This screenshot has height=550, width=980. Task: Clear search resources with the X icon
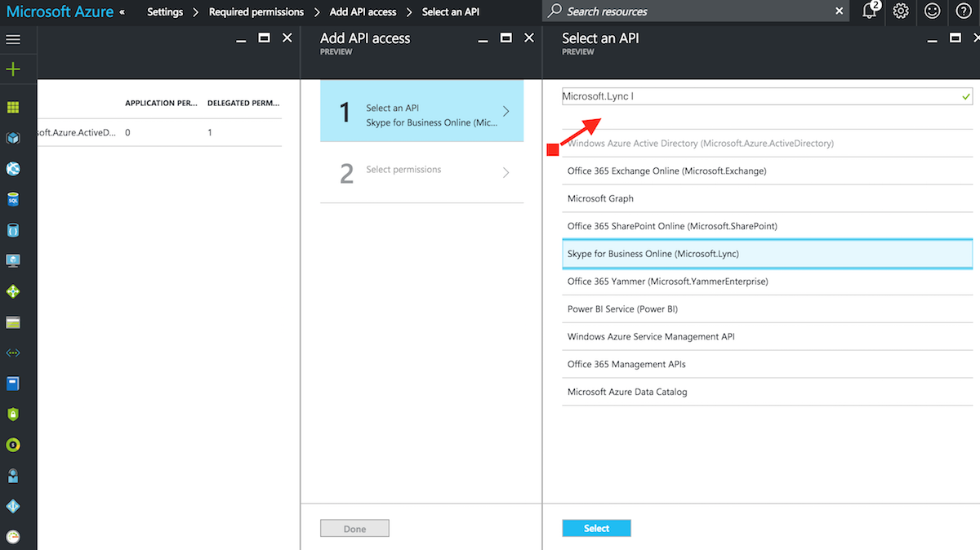pyautogui.click(x=840, y=11)
